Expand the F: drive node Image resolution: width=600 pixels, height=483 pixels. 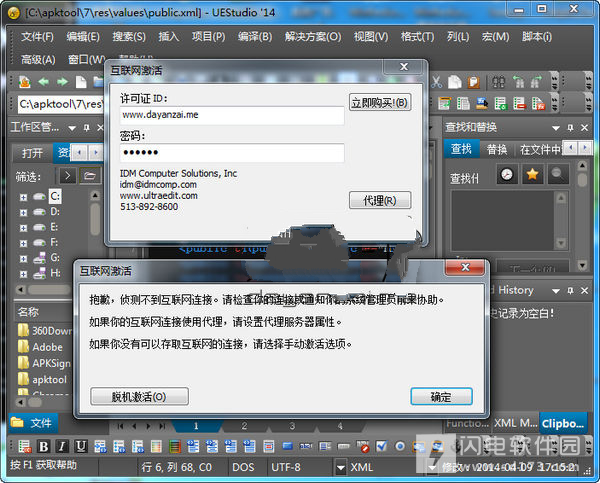tap(24, 243)
